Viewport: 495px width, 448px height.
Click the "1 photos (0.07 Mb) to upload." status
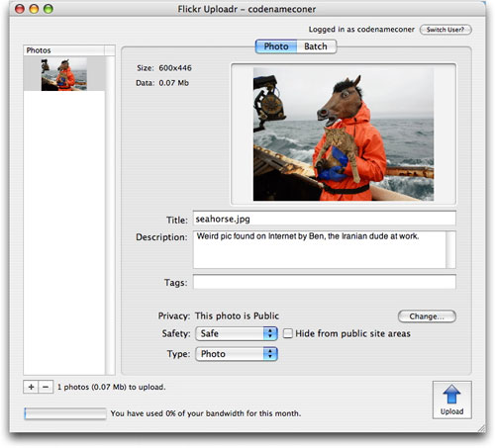tap(112, 387)
